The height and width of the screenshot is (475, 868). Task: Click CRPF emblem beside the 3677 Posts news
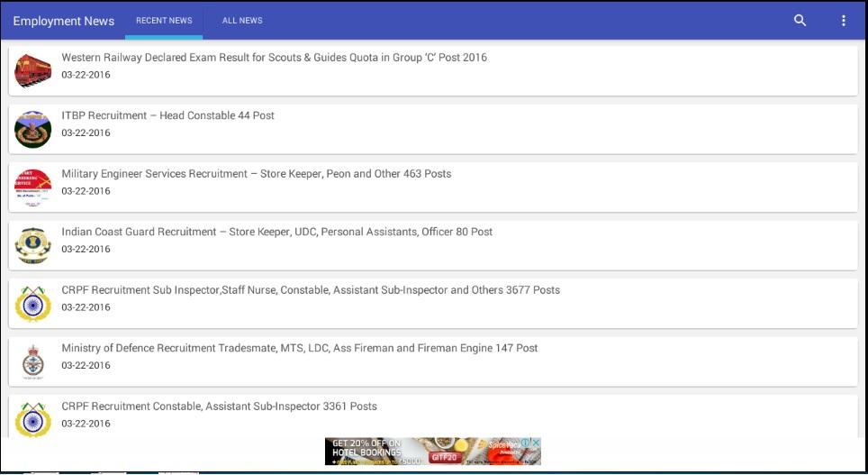[33, 304]
